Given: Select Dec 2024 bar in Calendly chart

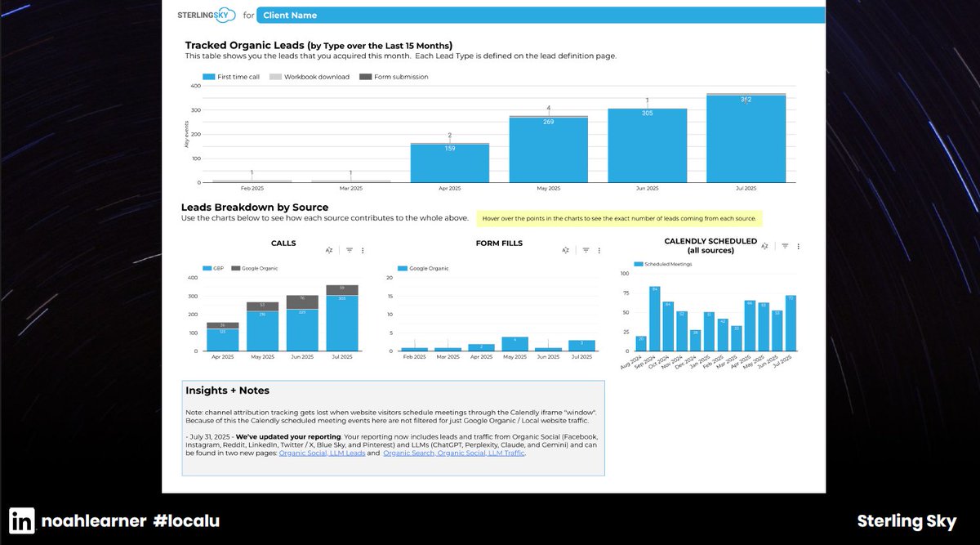Looking at the screenshot, I should pyautogui.click(x=696, y=341).
